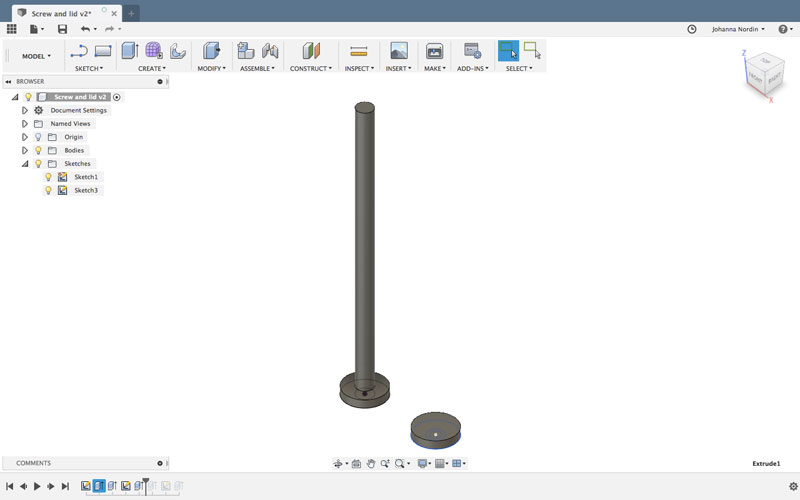Select the Create Form purple sphere icon
800x500 pixels.
coord(154,51)
